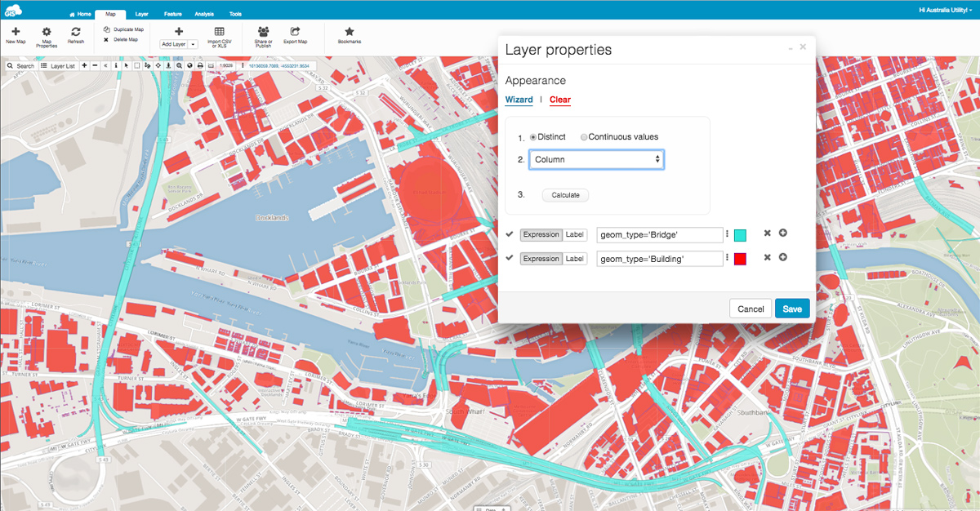980x511 pixels.
Task: Click the Export Map icon
Action: coord(295,32)
